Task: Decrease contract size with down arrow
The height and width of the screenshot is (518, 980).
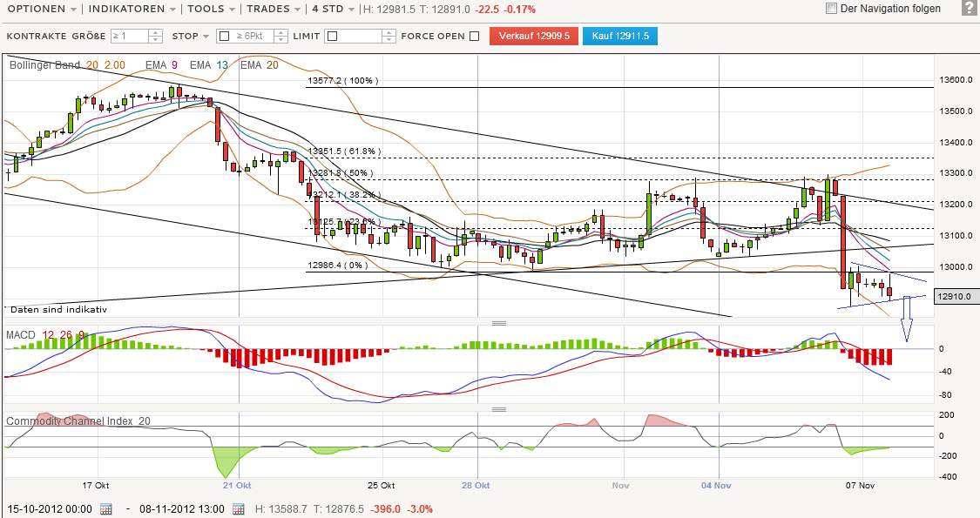Action: coord(156,39)
